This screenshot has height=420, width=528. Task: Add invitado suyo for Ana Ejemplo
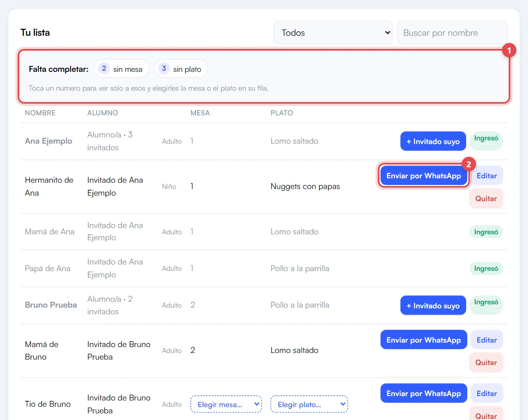[433, 141]
